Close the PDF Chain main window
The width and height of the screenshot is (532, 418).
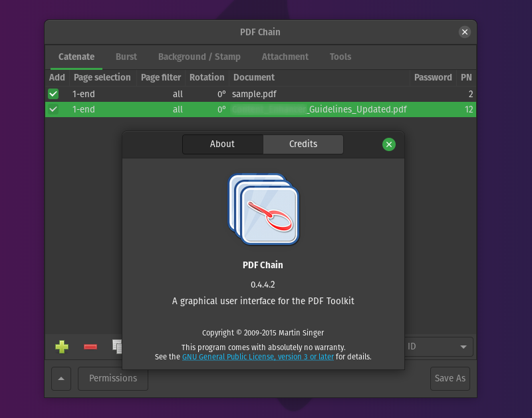464,32
